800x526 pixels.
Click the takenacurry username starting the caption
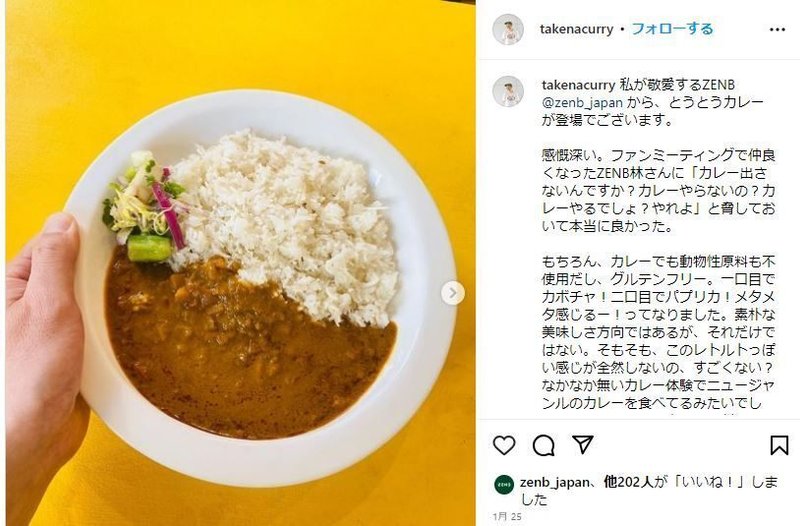tap(578, 85)
